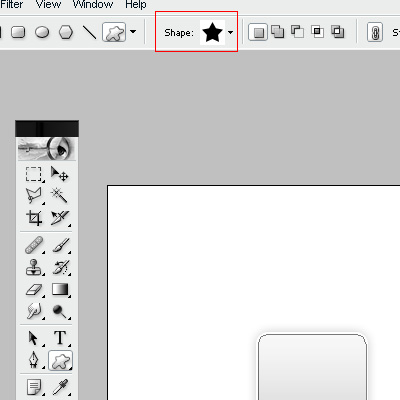Open the Help menu

click(136, 5)
